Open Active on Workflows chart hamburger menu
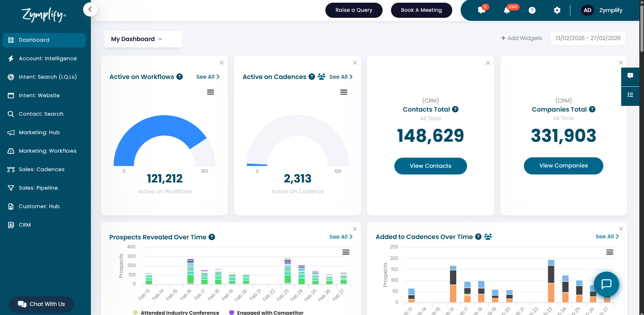Viewport: 644px width, 315px height. click(x=210, y=92)
